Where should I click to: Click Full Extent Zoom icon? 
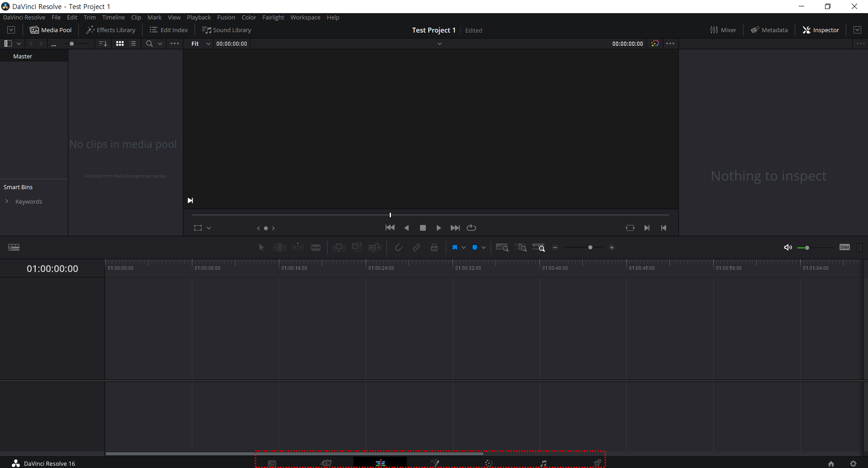tap(502, 248)
